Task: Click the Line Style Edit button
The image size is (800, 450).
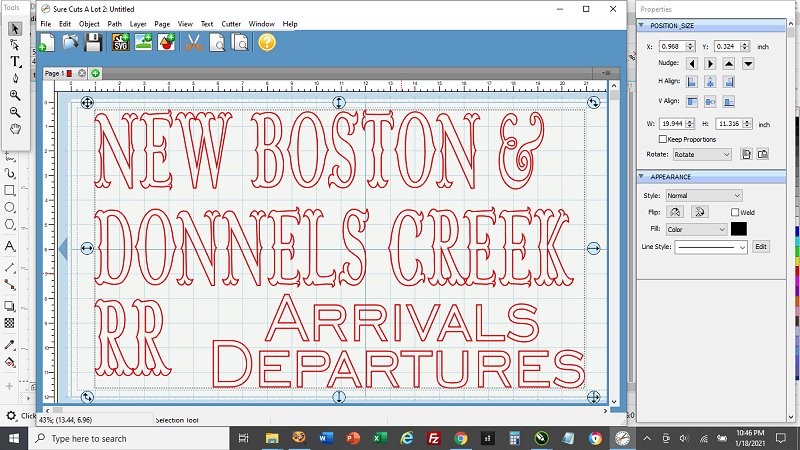Action: click(760, 246)
